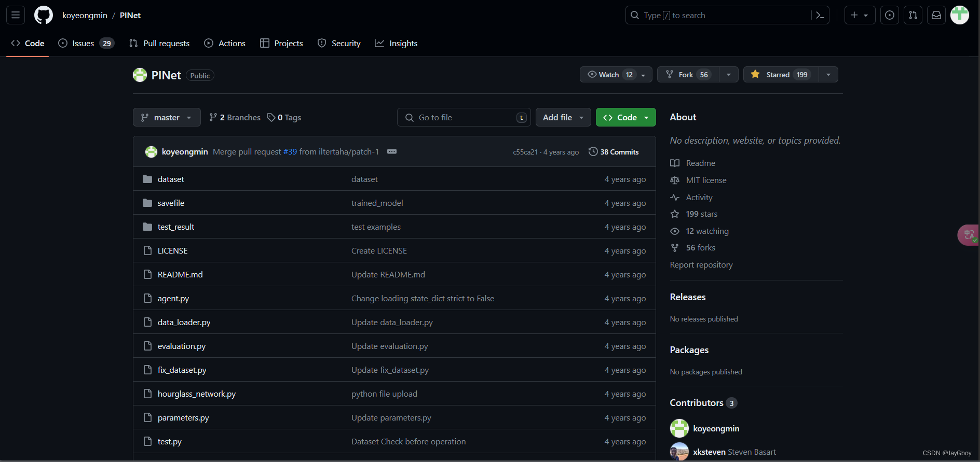Open pull request #39 link
Screen dimensions: 980x462
pyautogui.click(x=290, y=151)
